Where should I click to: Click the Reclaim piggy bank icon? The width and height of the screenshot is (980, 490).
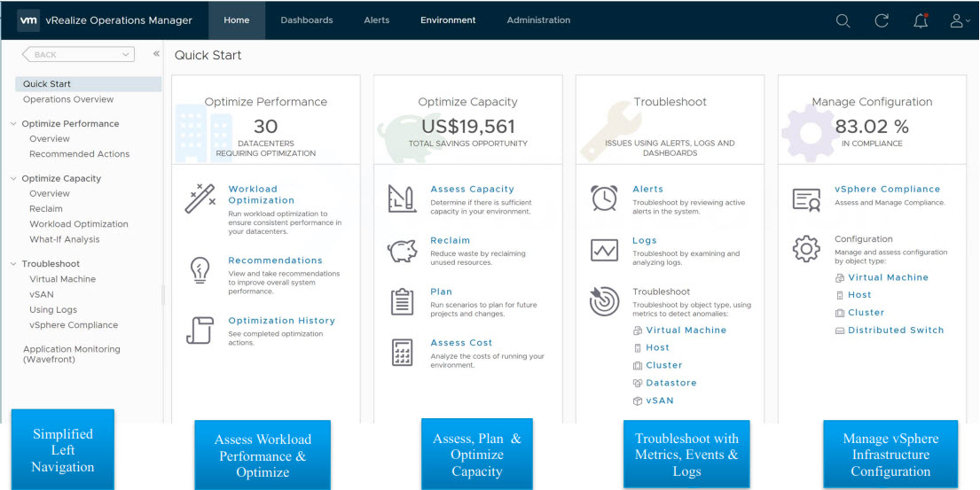click(x=402, y=251)
